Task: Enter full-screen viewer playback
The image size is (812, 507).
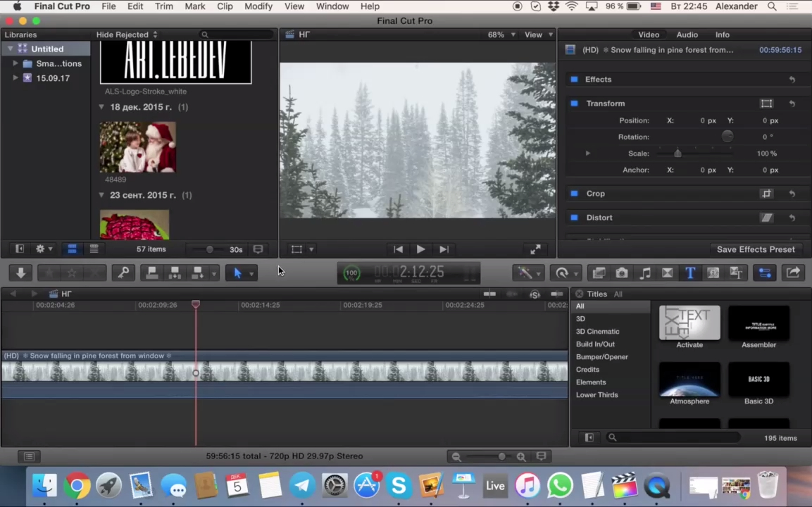Action: click(x=535, y=249)
